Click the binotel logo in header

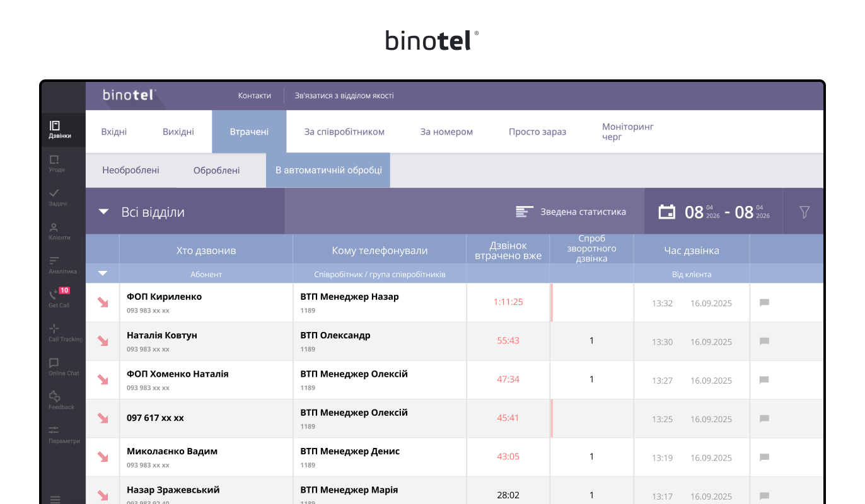click(x=129, y=95)
